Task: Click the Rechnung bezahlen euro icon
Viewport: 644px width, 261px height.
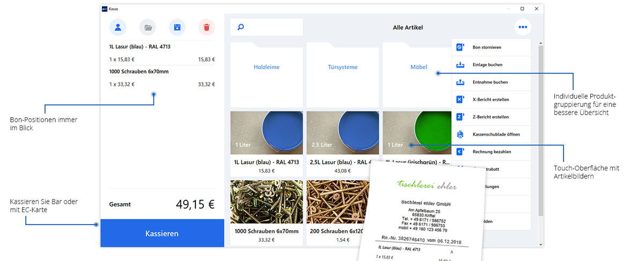Action: point(460,152)
